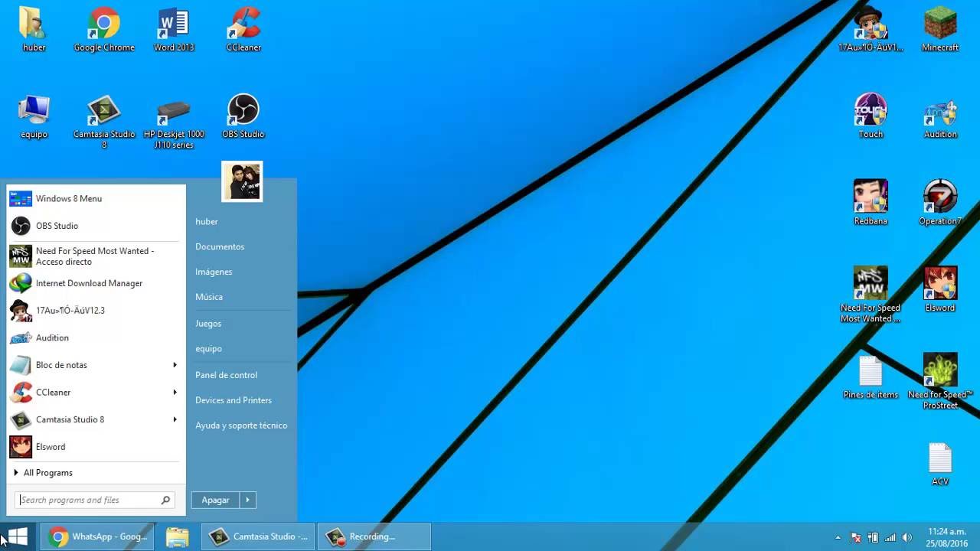Launch the Camtasia Studio 8 desktop shortcut
This screenshot has width=980, height=551.
103,121
